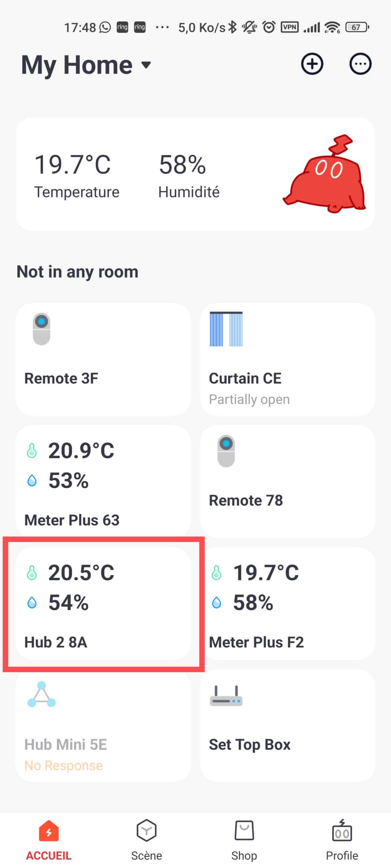This screenshot has width=391, height=868.
Task: Tap the Curtain CE Partially open status
Action: [249, 399]
